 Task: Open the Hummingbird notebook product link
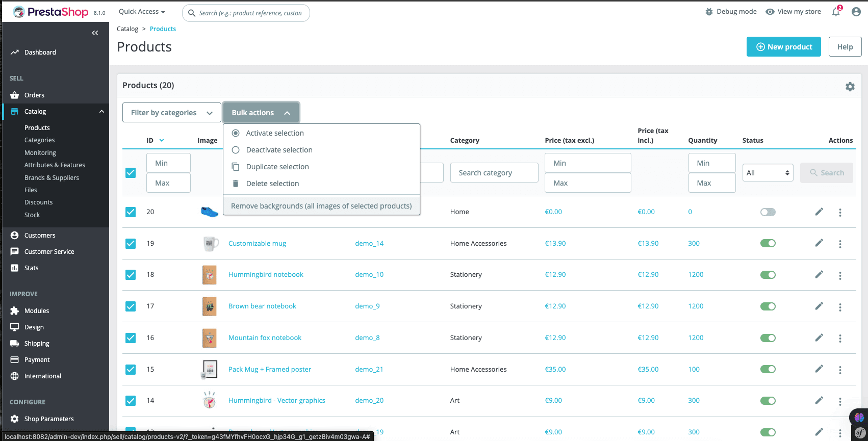coord(266,274)
